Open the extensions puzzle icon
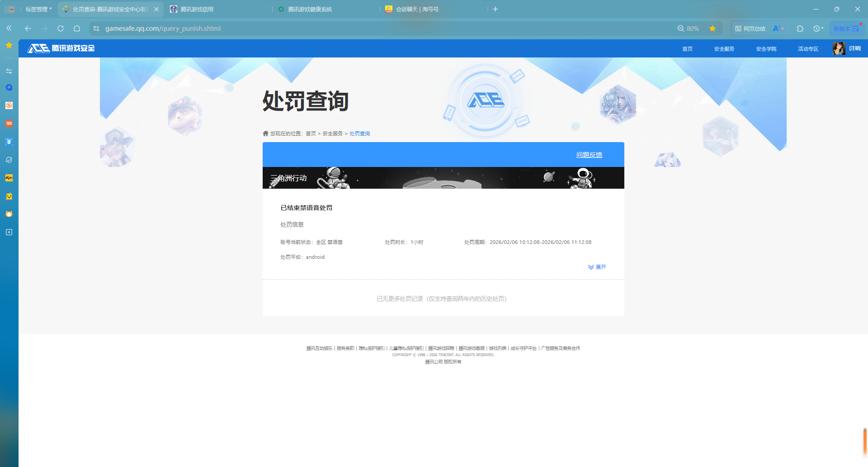This screenshot has width=868, height=467. tap(800, 29)
